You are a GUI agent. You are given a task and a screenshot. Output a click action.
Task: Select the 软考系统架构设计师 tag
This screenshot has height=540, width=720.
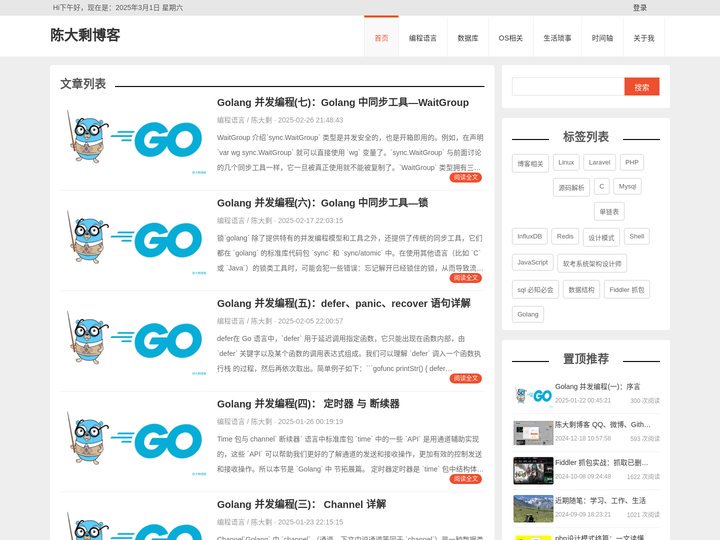point(592,264)
